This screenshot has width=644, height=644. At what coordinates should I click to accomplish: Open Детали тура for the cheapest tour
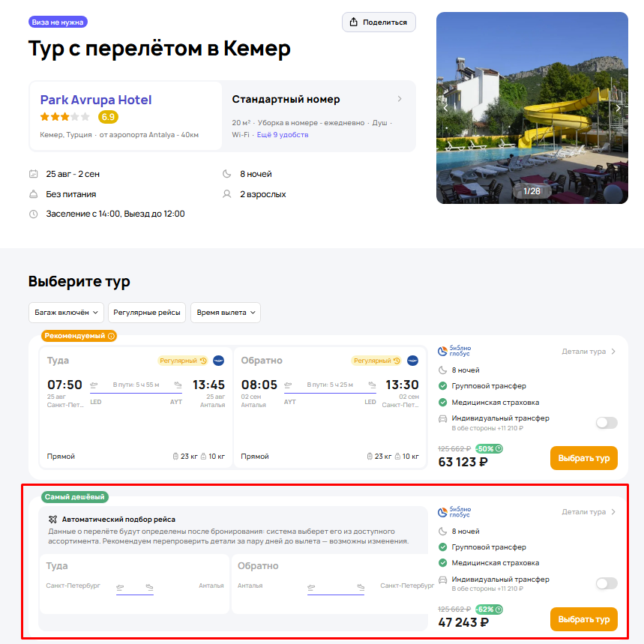point(588,512)
